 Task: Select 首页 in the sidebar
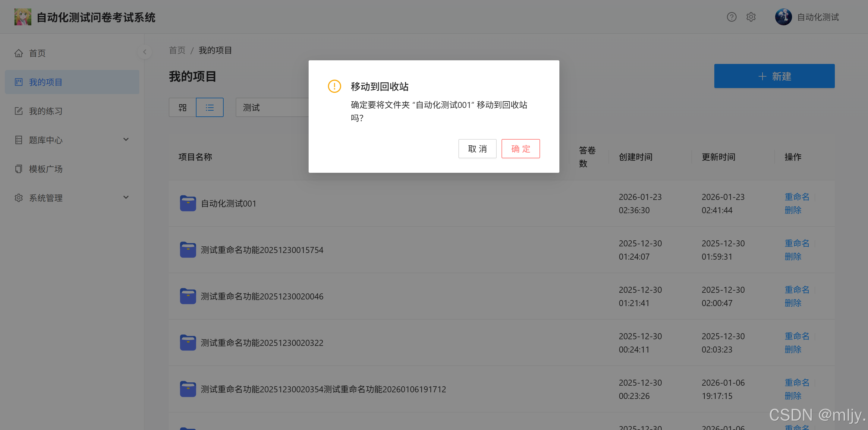37,53
